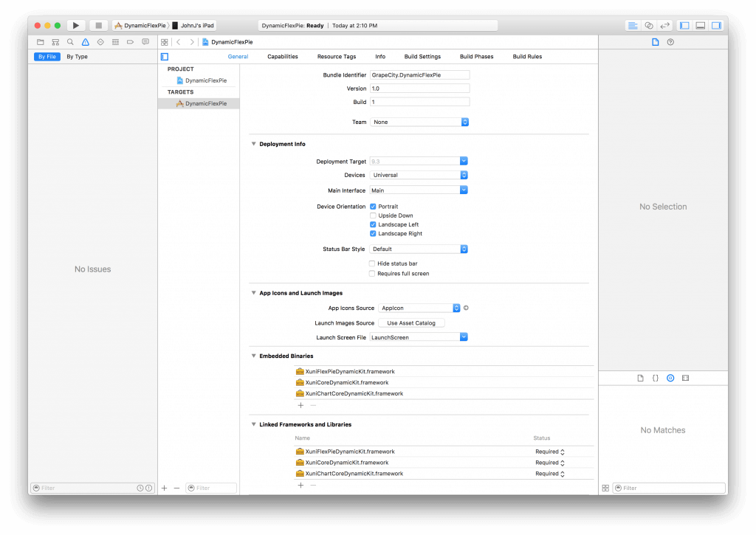
Task: Show the Version editor
Action: [665, 26]
